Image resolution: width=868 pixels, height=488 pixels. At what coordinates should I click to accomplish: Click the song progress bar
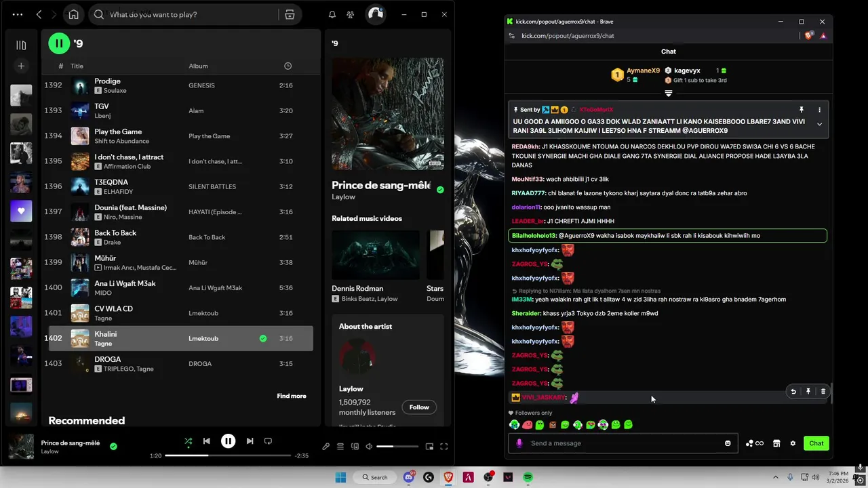[x=228, y=455]
